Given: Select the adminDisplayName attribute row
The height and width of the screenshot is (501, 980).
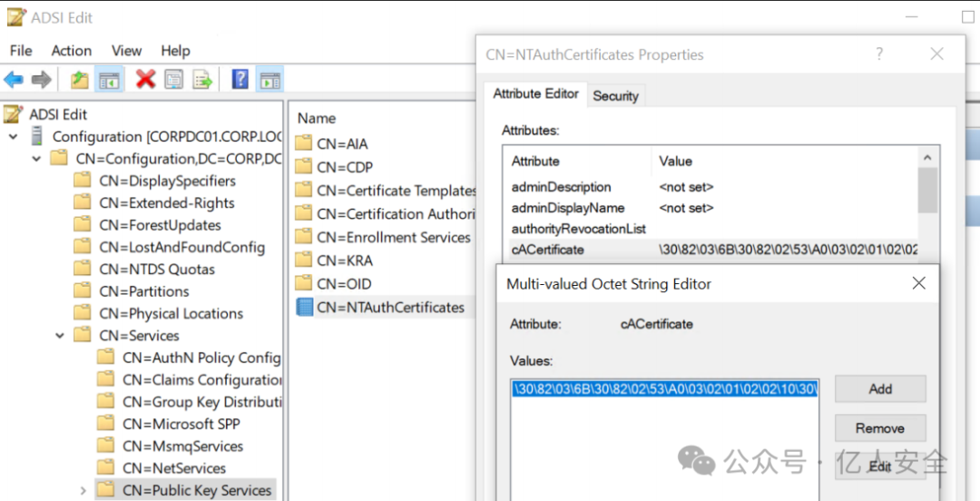Looking at the screenshot, I should 714,208.
